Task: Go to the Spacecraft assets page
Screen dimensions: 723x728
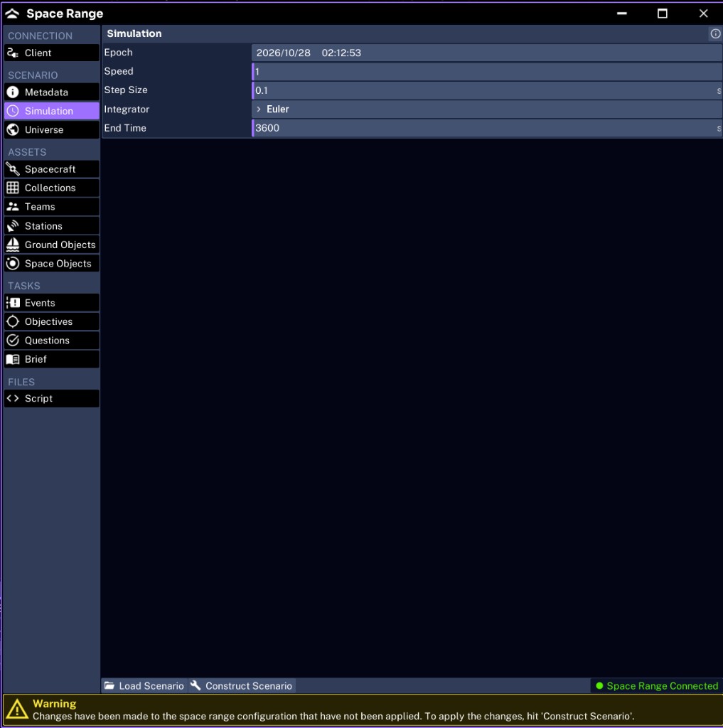Action: 52,169
